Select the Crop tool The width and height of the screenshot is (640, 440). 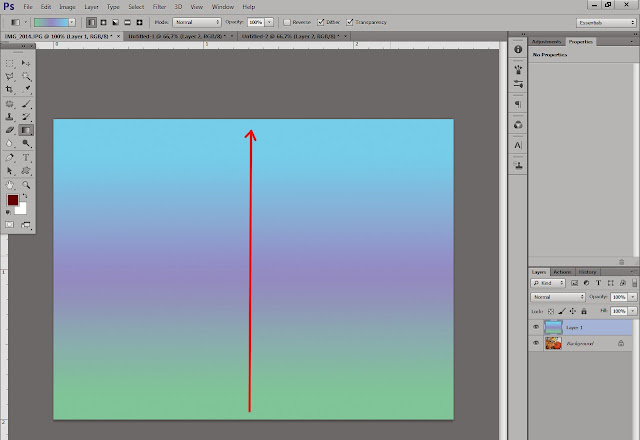pyautogui.click(x=9, y=89)
